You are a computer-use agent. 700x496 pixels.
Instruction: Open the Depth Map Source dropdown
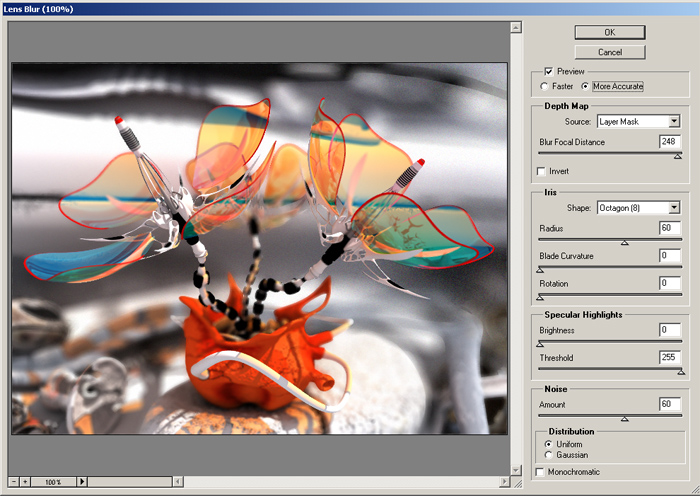click(637, 122)
